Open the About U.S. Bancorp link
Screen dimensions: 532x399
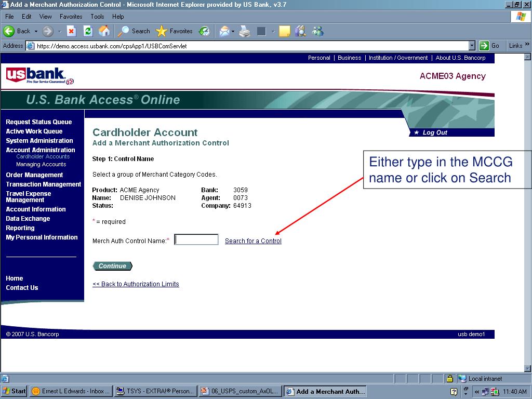460,58
